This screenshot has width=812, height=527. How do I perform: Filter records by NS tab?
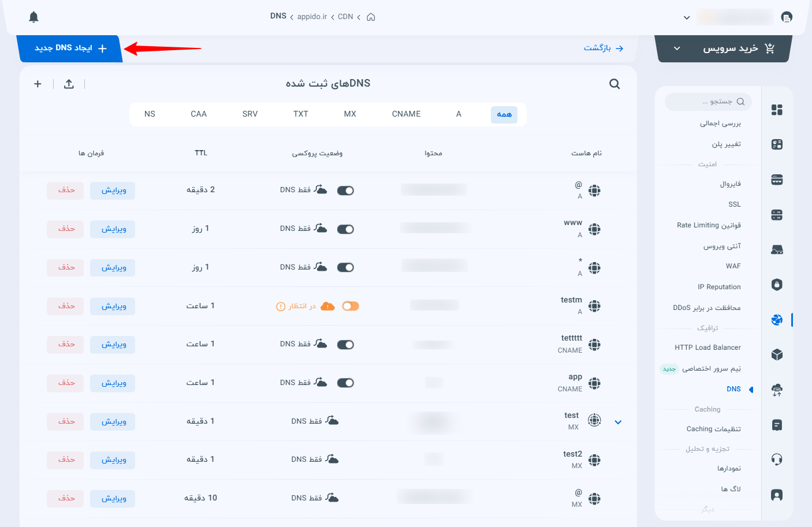pos(150,114)
